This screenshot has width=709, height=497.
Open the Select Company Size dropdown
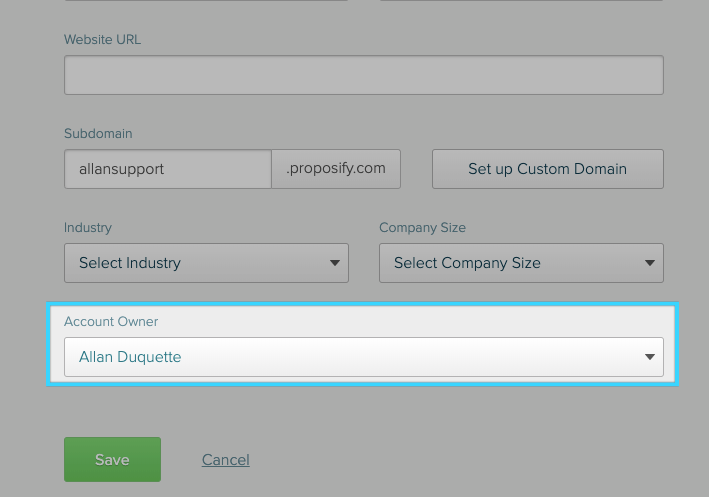[x=510, y=263]
